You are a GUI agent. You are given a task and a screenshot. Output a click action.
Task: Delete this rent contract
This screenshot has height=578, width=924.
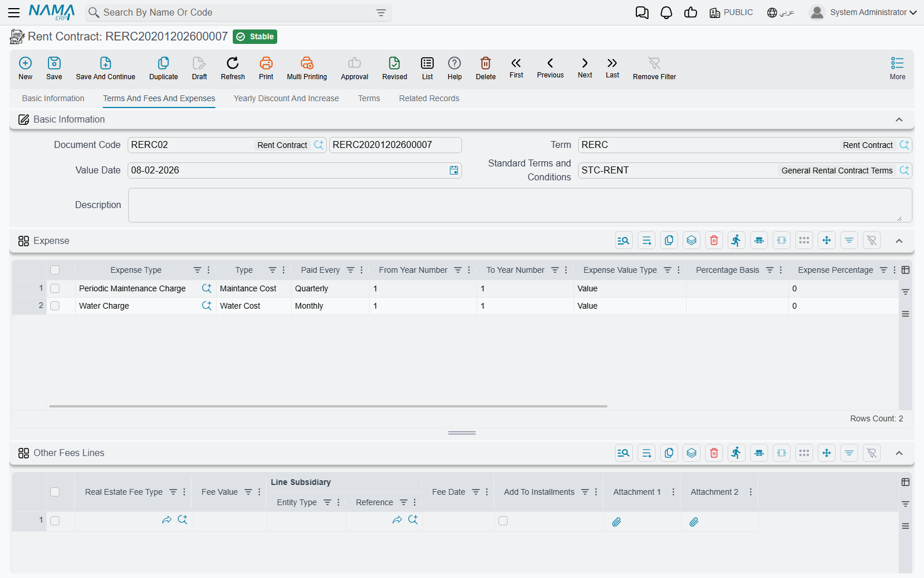click(x=486, y=68)
